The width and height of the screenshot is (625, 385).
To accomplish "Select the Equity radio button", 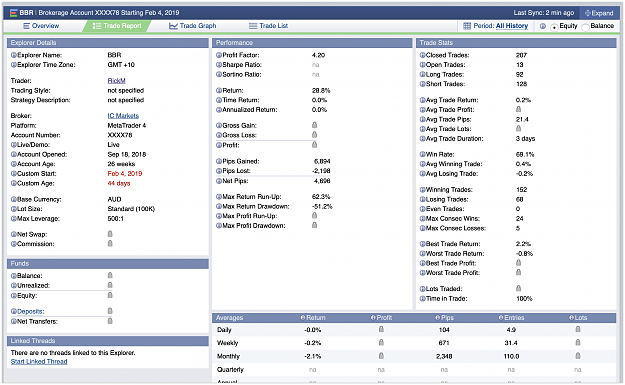I will (x=554, y=27).
